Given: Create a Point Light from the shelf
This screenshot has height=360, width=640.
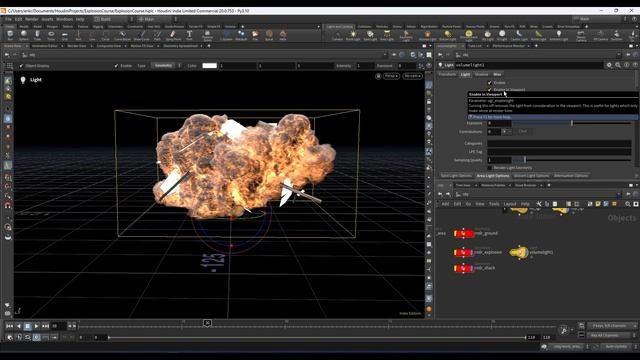Looking at the screenshot, I should 353,36.
